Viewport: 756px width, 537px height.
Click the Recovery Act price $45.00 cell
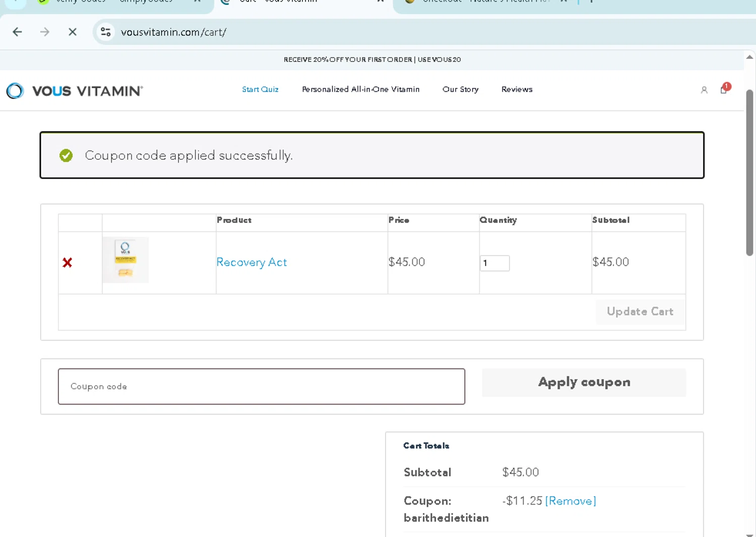coord(407,262)
